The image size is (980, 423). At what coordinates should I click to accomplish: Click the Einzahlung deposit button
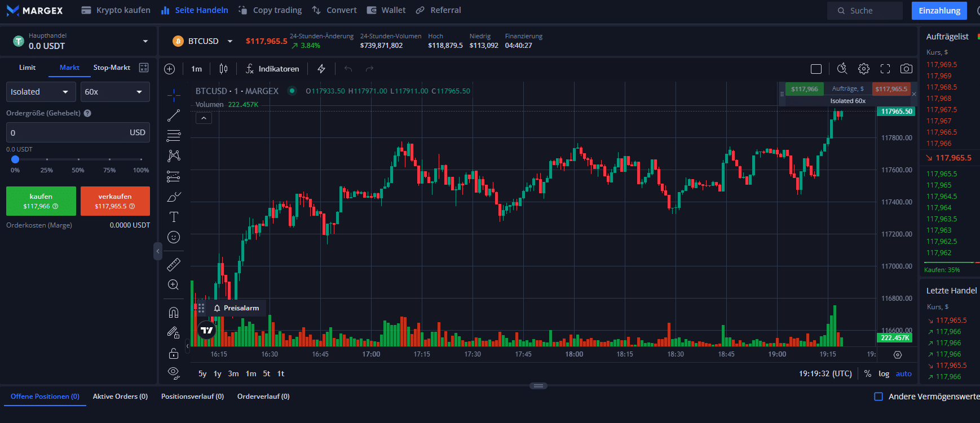coord(939,11)
